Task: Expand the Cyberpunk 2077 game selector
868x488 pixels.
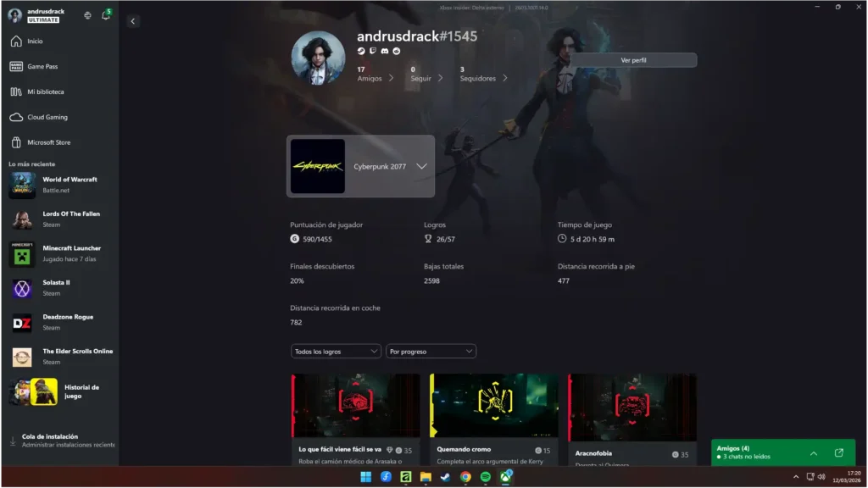Action: tap(422, 166)
